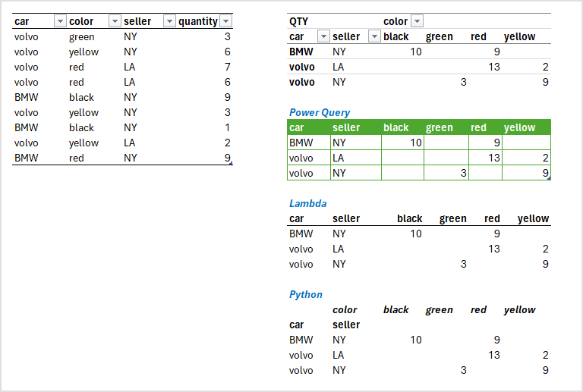Open the car column filter dropdown in source table

[60, 21]
